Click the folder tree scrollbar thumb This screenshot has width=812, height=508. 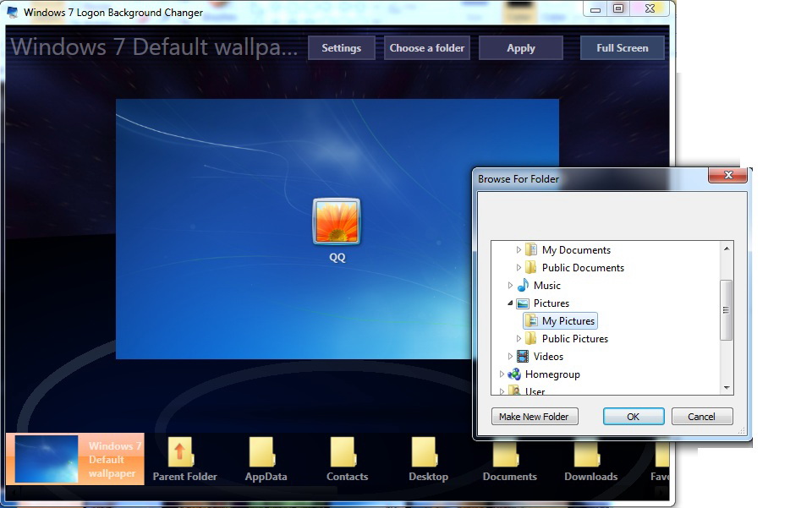click(726, 310)
